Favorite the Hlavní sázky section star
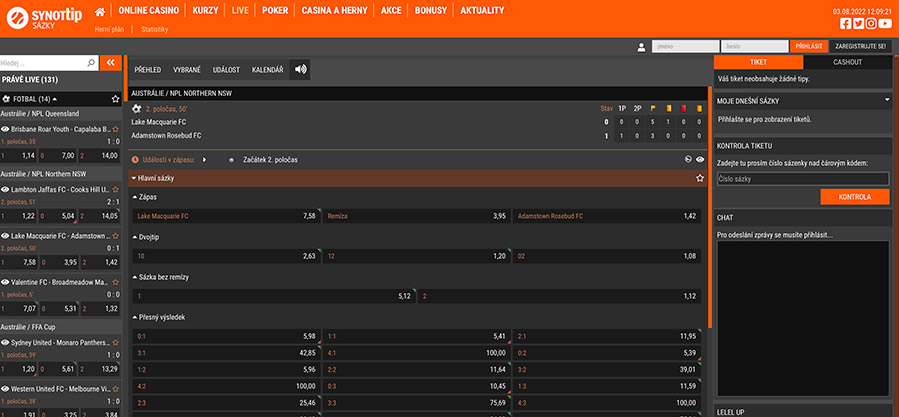The image size is (899, 417). tap(700, 178)
